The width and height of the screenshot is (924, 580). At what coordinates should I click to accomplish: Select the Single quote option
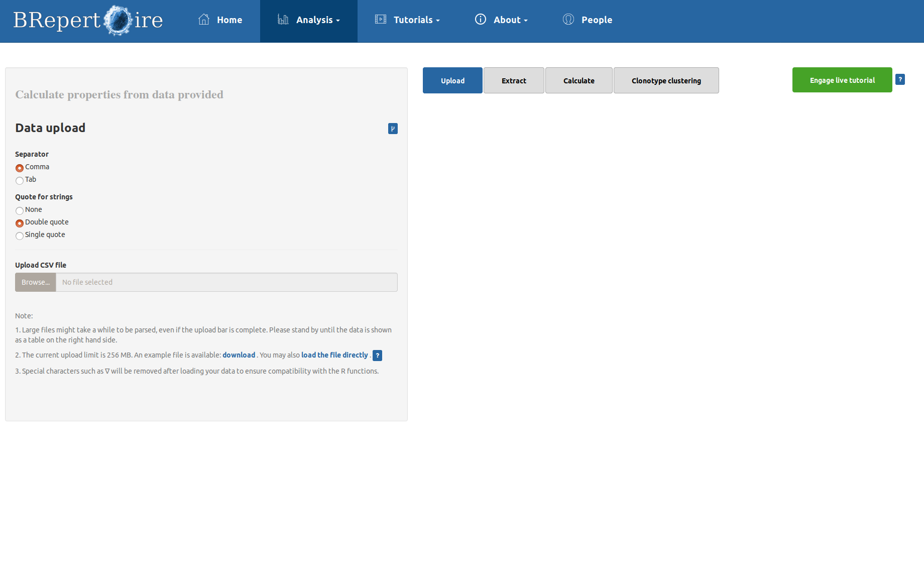tap(20, 236)
